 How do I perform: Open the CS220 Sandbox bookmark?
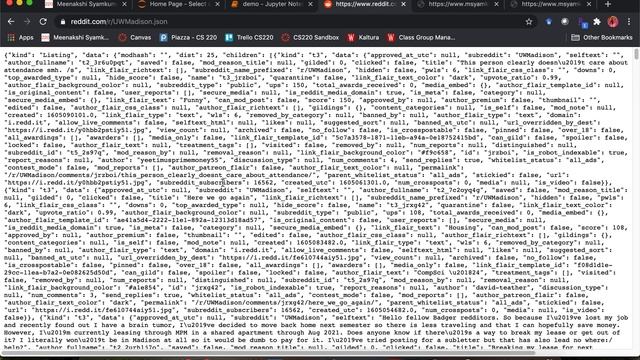coord(311,38)
